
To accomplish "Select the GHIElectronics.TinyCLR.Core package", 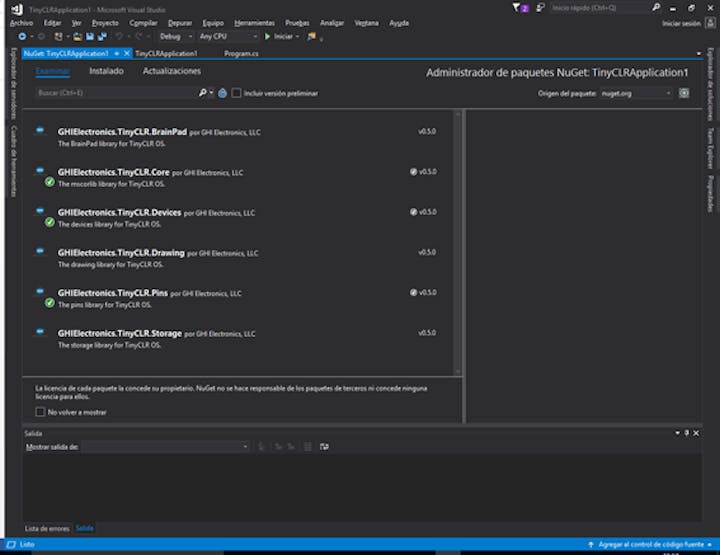I will click(x=236, y=177).
